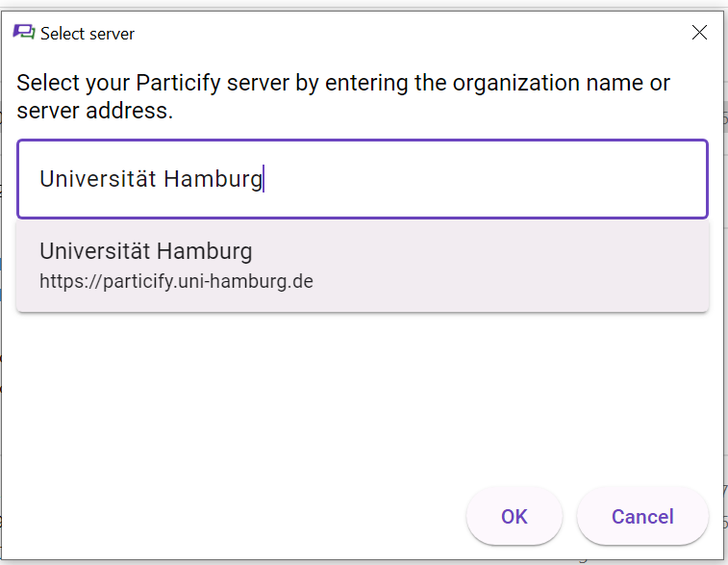Click the empty right part of the input field
This screenshot has height=565, width=728.
(x=488, y=179)
